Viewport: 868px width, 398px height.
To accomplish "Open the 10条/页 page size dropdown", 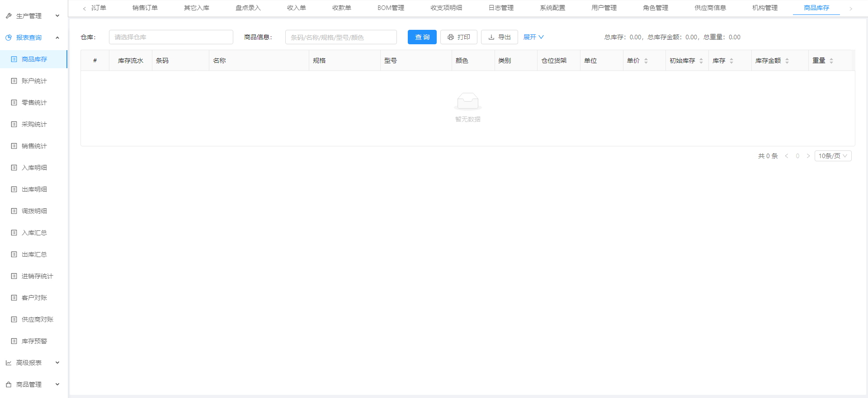I will [x=833, y=156].
